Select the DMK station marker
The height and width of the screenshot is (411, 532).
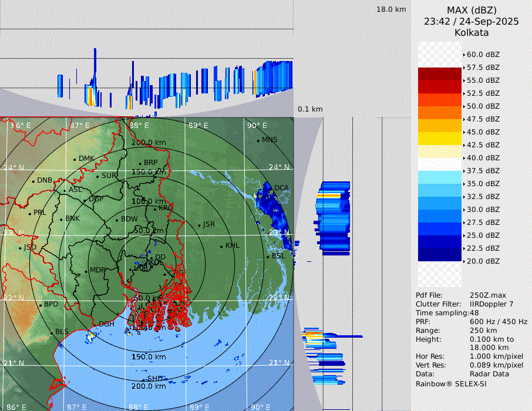tap(75, 159)
